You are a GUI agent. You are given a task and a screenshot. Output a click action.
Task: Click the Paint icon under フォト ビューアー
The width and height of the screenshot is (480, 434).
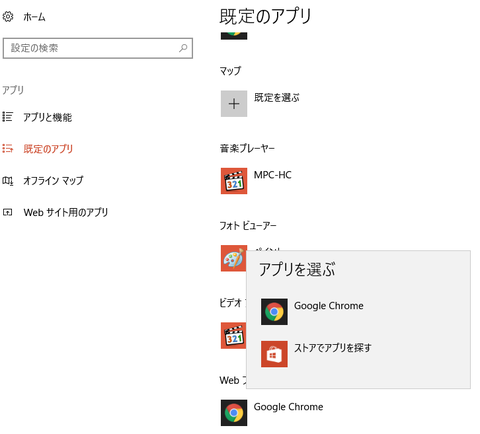tap(234, 258)
